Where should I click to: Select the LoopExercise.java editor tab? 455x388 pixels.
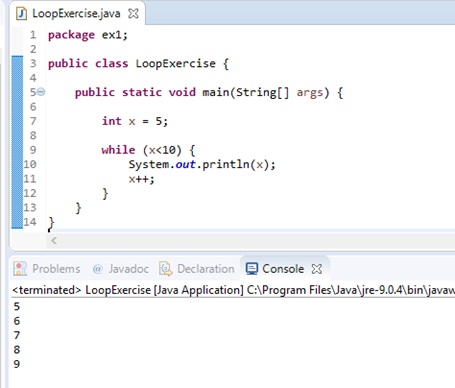(x=77, y=14)
